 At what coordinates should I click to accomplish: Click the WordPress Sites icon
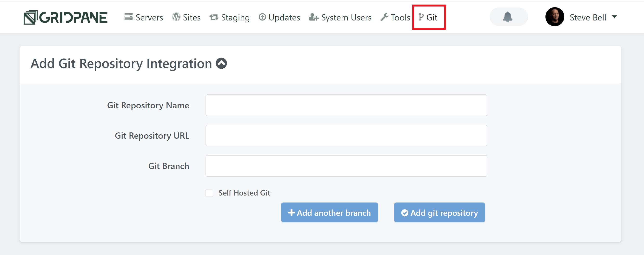click(176, 17)
